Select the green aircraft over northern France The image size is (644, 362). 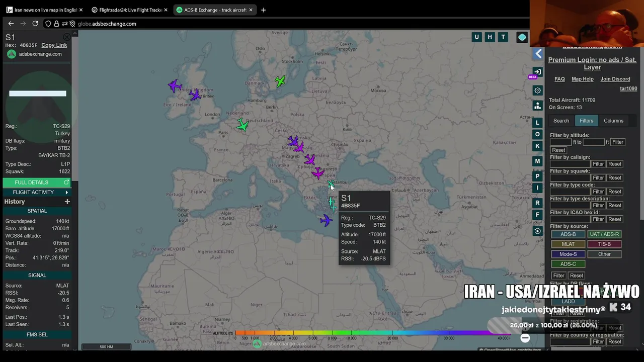coord(242,125)
